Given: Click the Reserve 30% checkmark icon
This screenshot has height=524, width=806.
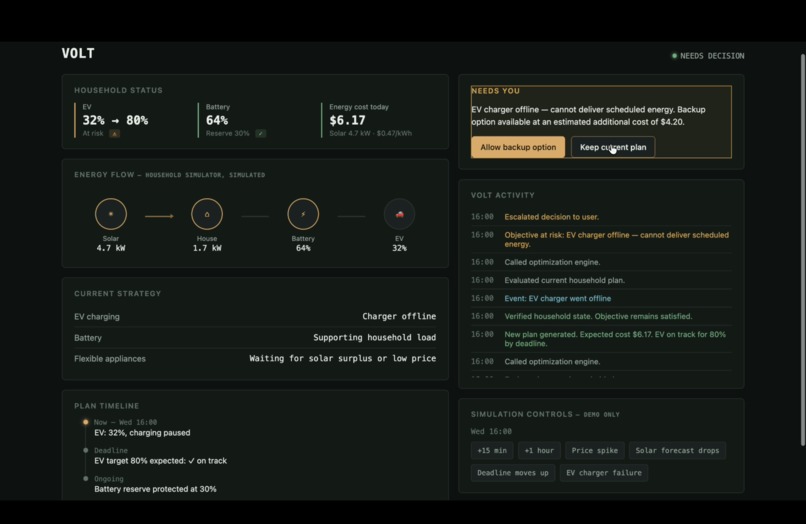Looking at the screenshot, I should pos(261,134).
